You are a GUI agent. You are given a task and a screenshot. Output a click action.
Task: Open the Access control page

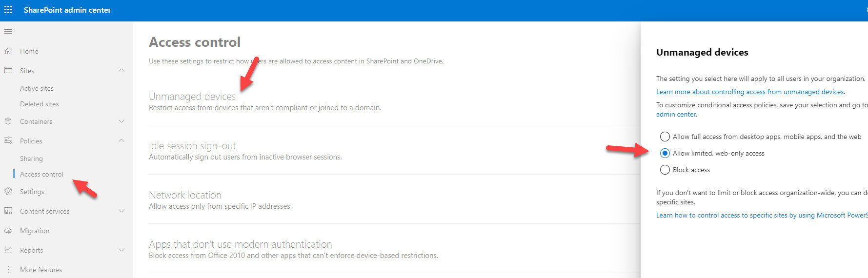tap(41, 174)
